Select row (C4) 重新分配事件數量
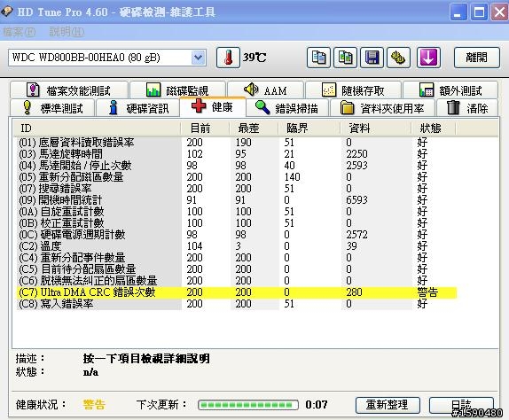 point(237,258)
